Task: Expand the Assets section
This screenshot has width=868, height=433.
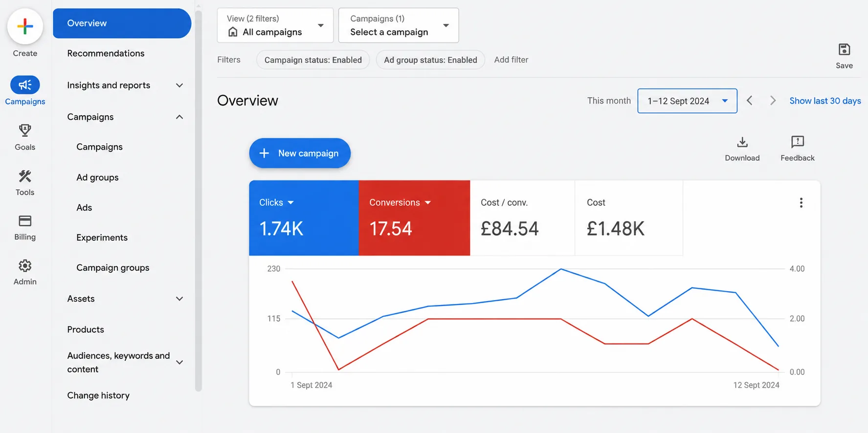Action: click(179, 299)
